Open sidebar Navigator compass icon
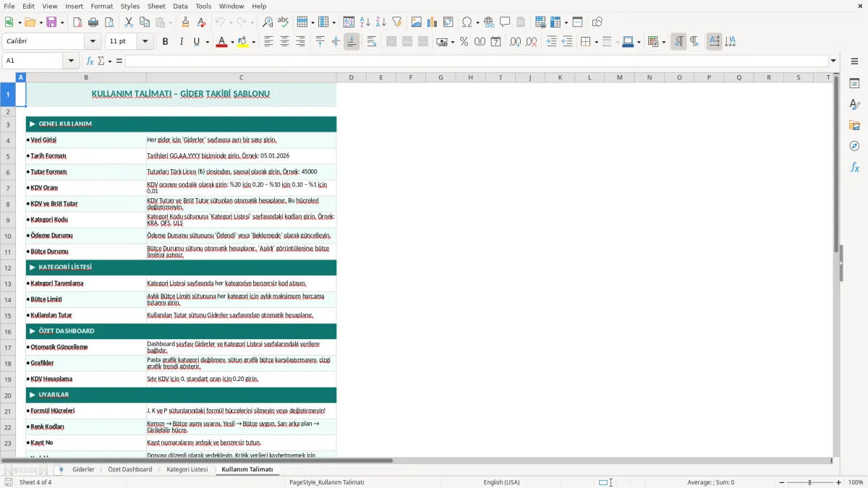 (x=854, y=146)
